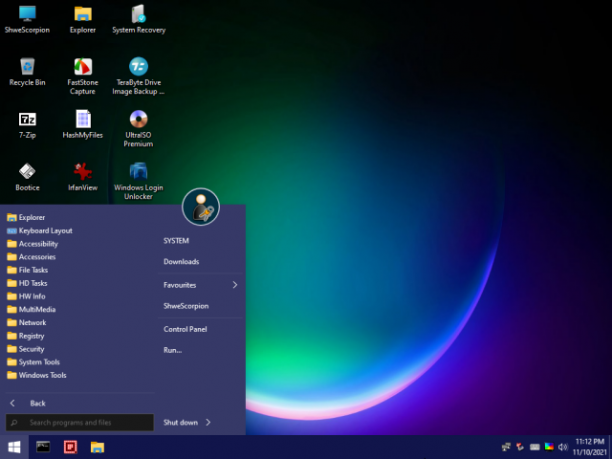This screenshot has width=612, height=459.
Task: Open the Explorer desktop shortcut
Action: [83, 20]
